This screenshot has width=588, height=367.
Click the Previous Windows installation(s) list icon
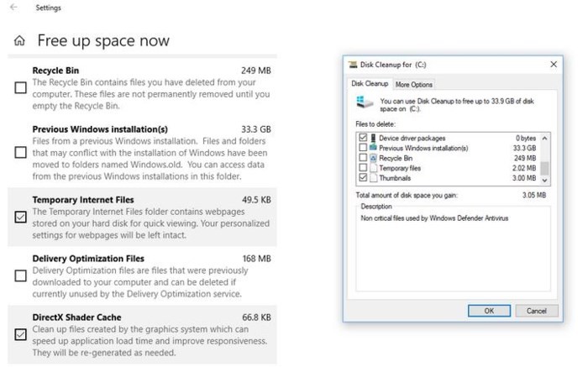[x=373, y=148]
